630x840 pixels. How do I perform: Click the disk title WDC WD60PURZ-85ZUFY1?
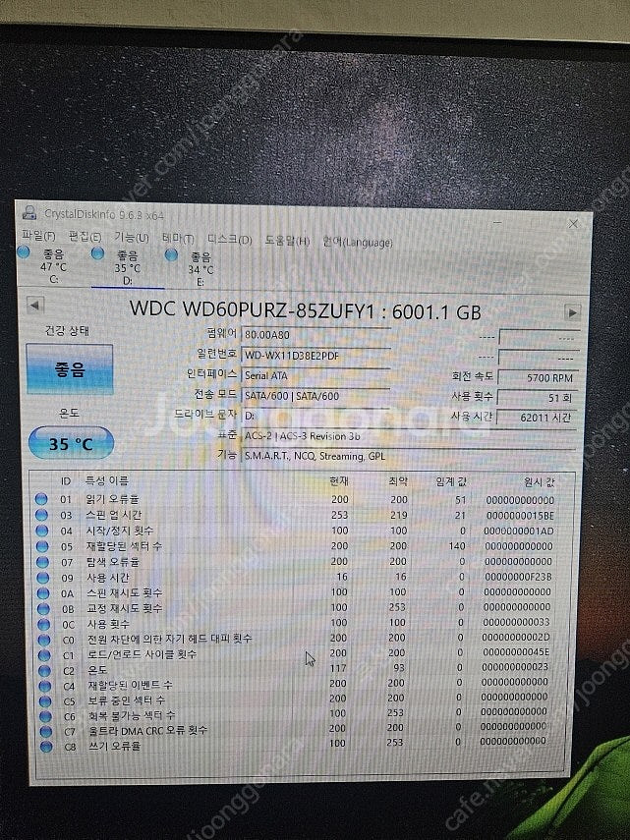click(x=252, y=309)
